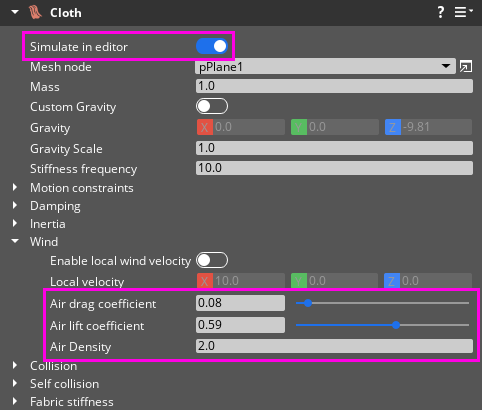Viewport: 482px width, 410px height.
Task: Expand the Motion constraints section
Action: pyautogui.click(x=15, y=187)
